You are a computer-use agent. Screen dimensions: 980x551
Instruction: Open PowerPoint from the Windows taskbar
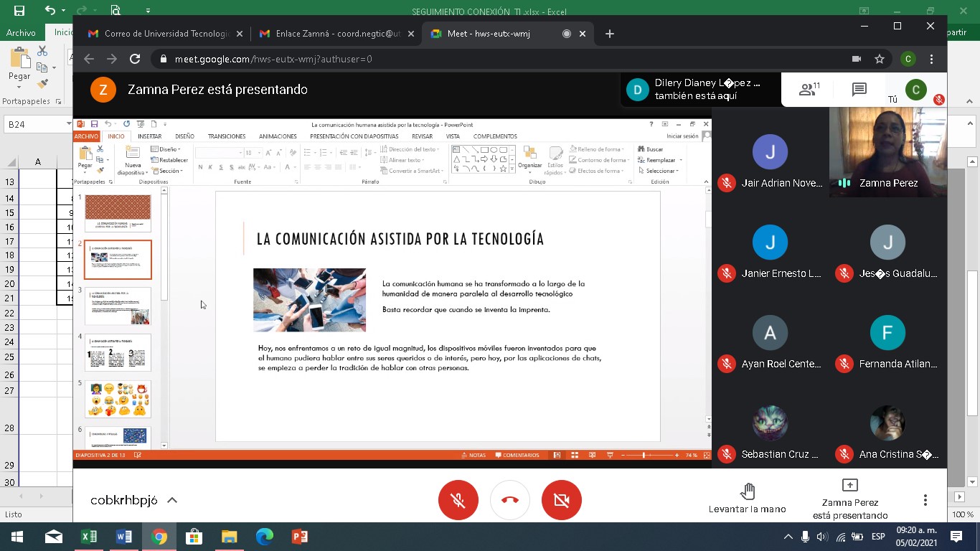[299, 537]
